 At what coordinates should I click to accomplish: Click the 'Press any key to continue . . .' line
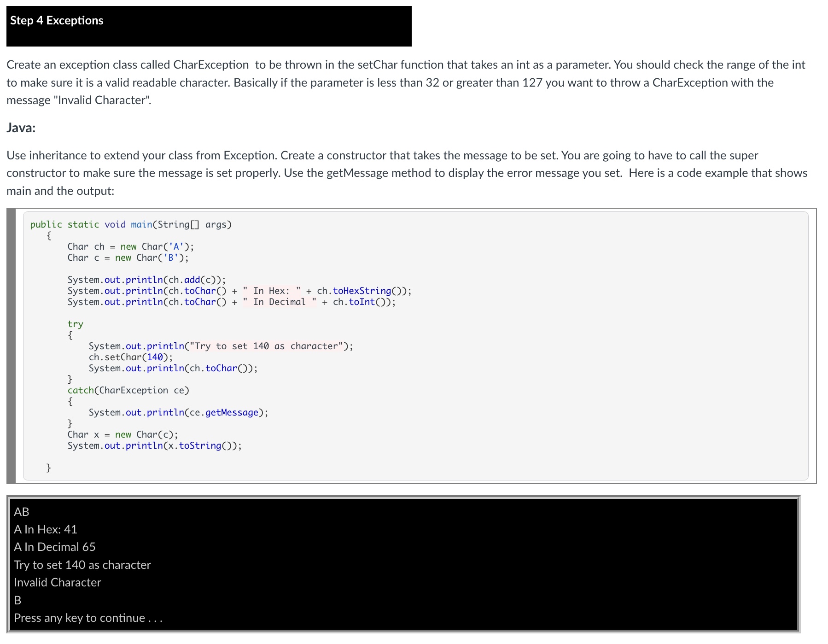coord(88,618)
